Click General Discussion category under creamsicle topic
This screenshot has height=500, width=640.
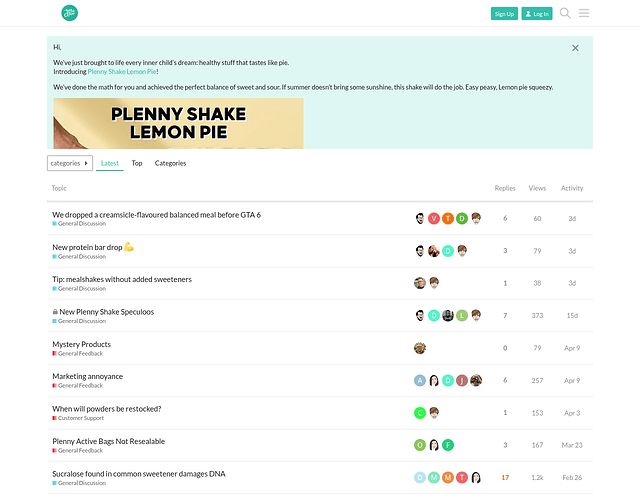click(79, 224)
